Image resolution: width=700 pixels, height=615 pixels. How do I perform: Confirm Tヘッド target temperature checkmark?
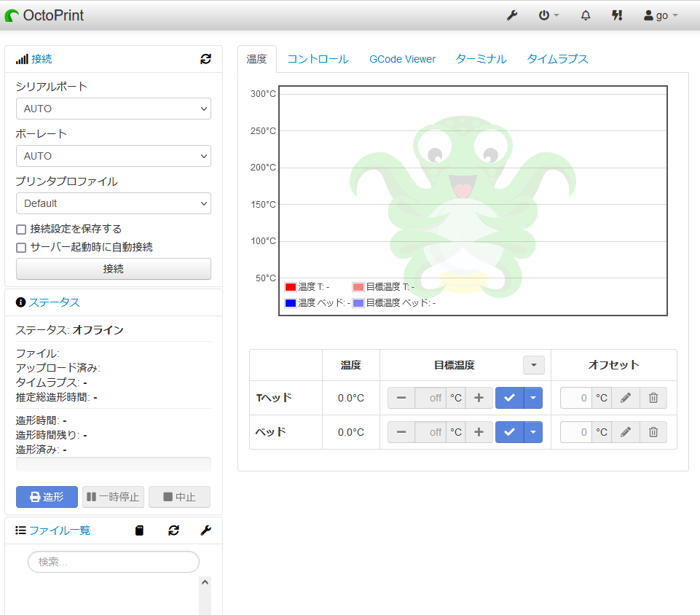509,398
